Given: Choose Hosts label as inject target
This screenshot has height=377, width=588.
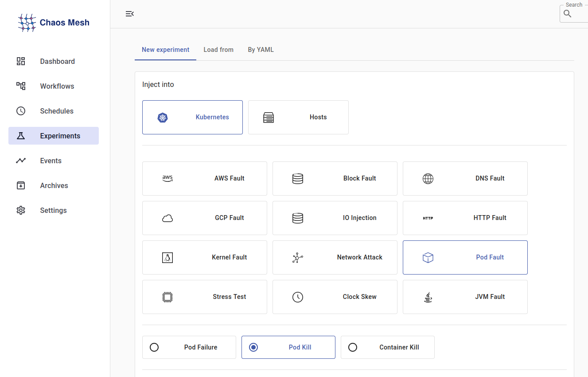Looking at the screenshot, I should pos(318,117).
